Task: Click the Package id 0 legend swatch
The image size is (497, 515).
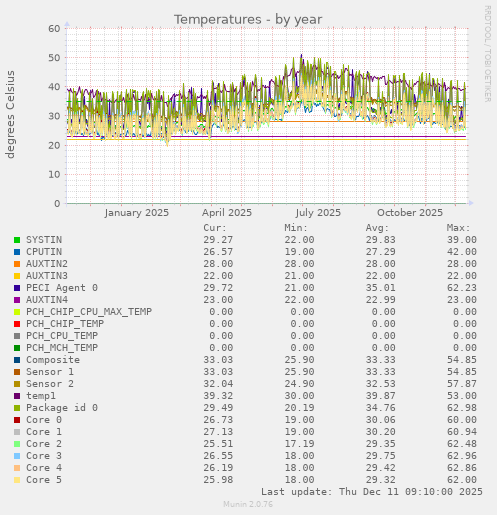Action: tap(17, 408)
